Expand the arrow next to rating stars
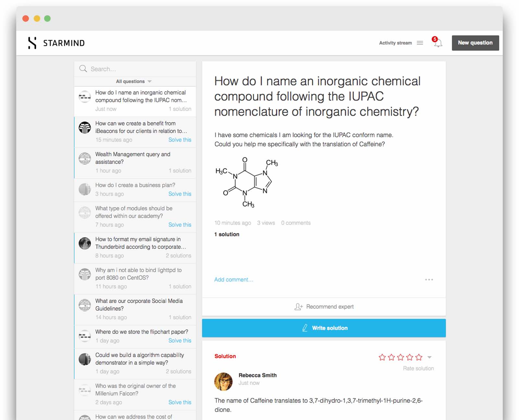The image size is (519, 420). point(429,357)
